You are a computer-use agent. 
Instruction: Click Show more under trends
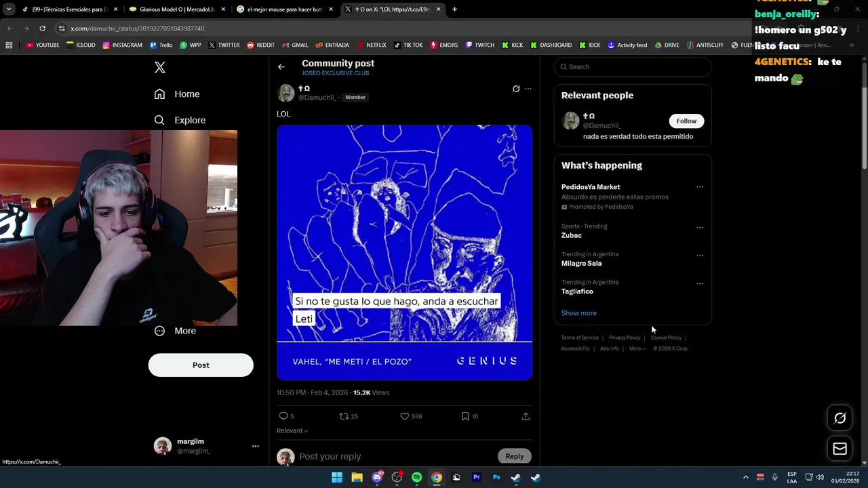point(578,313)
